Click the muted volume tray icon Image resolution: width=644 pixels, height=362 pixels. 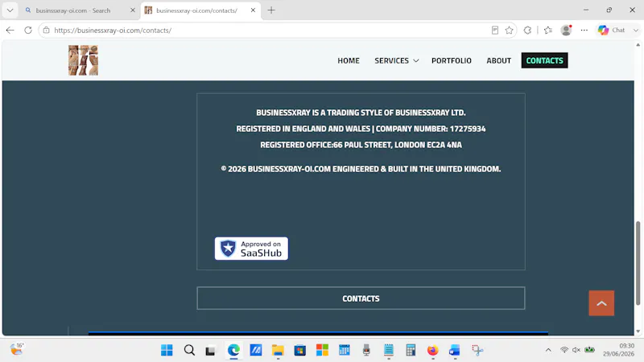(x=576, y=350)
